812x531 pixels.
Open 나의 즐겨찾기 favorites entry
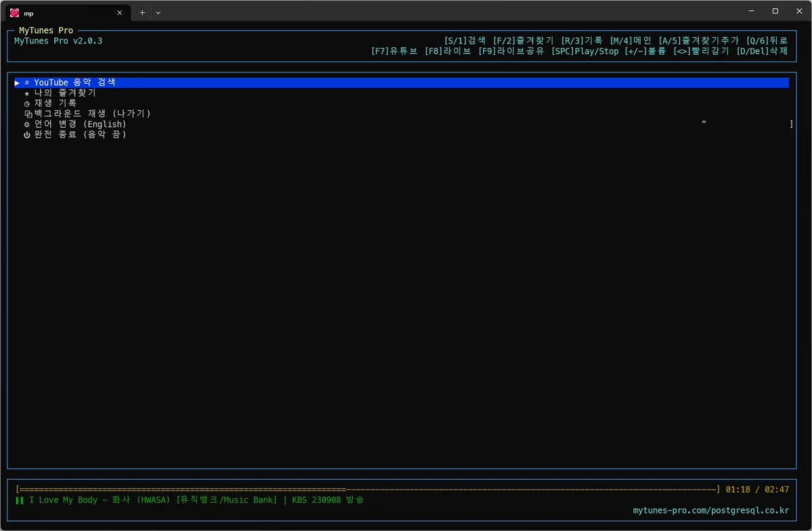65,93
